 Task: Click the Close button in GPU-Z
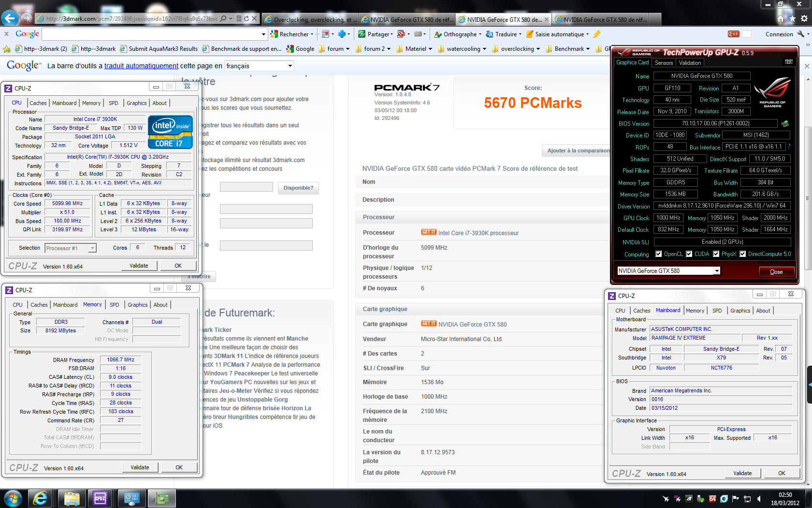[x=776, y=271]
